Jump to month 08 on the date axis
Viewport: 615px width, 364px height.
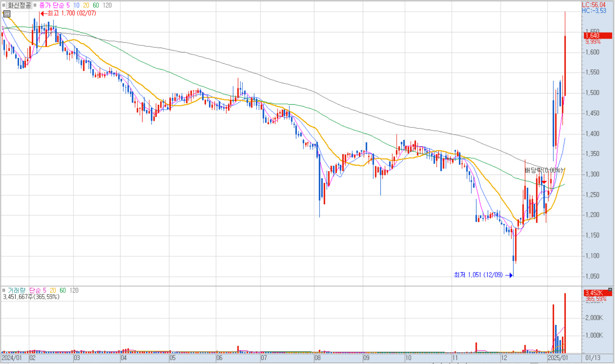[x=317, y=358]
